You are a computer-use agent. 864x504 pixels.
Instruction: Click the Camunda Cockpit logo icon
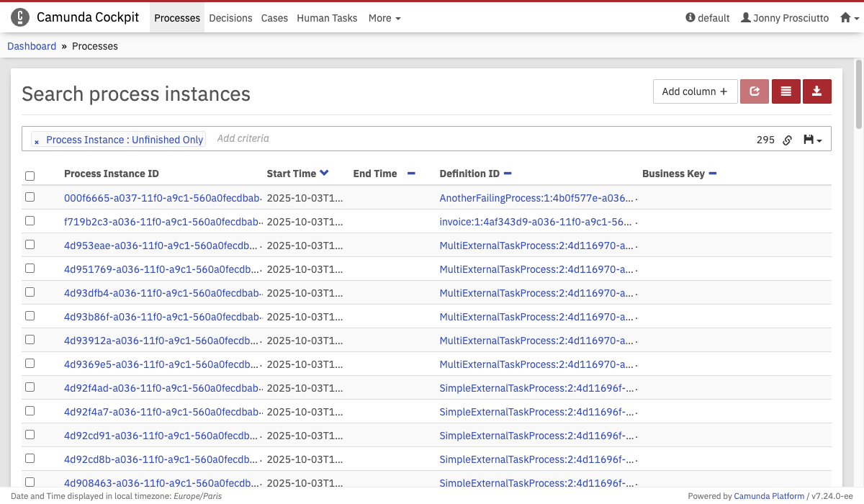pos(20,18)
